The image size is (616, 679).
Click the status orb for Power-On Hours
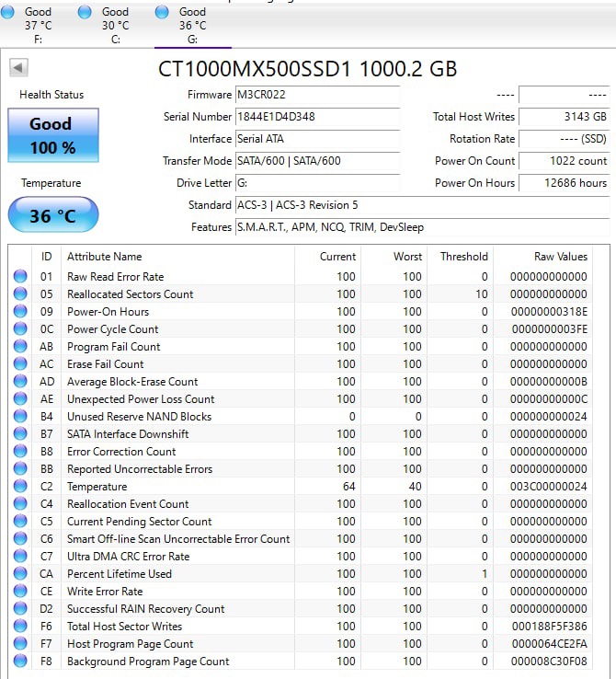click(x=20, y=311)
